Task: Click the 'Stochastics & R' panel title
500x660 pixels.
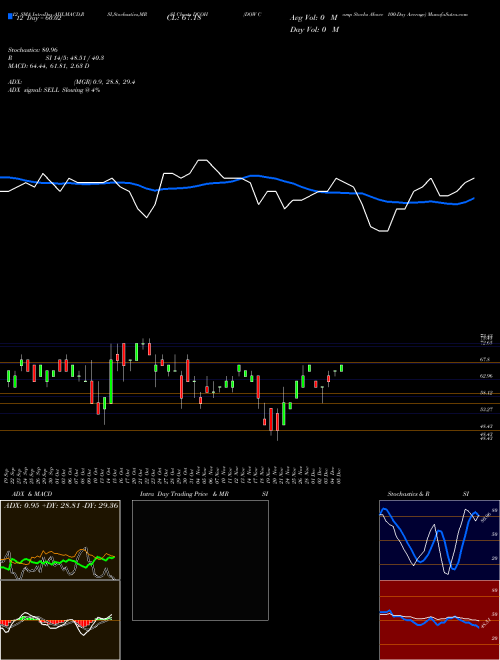Action: pos(408,494)
